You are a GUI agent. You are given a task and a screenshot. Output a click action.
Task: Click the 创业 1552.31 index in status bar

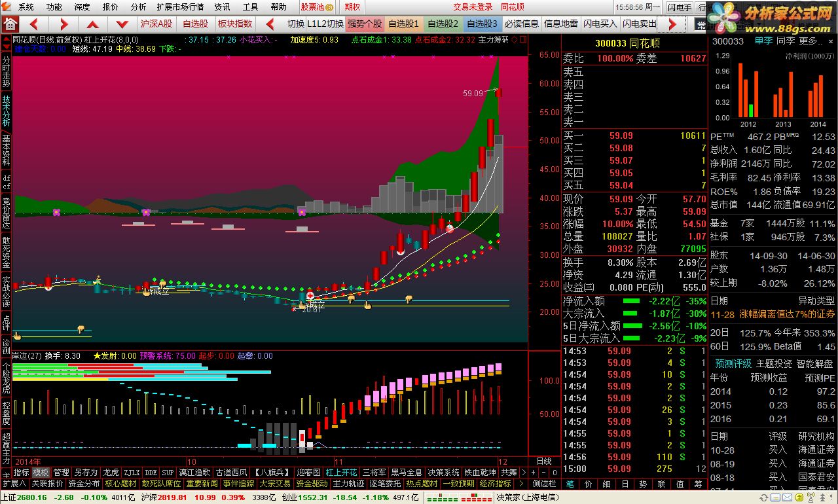point(304,497)
